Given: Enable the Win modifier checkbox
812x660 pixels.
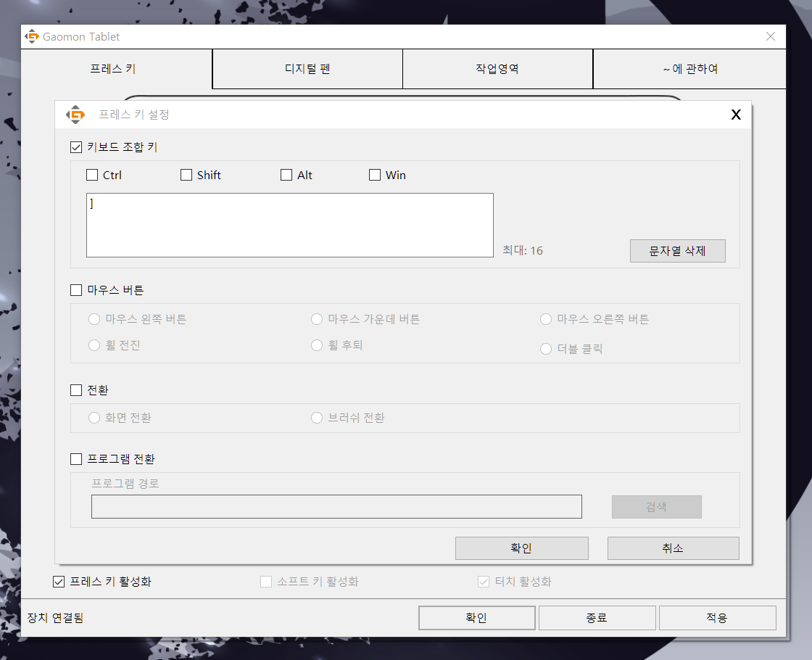Looking at the screenshot, I should pos(375,175).
